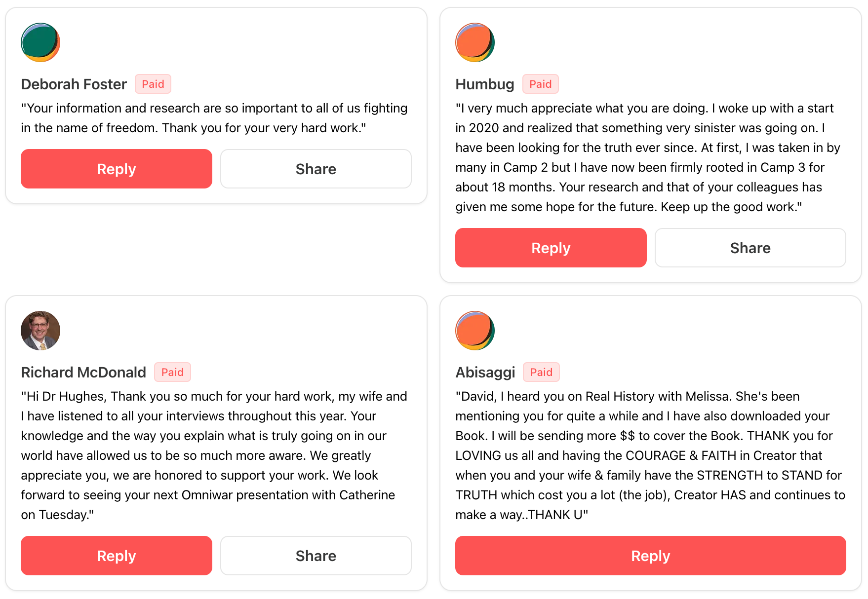Reply to Richard McDonald's message
The image size is (868, 599).
click(x=117, y=556)
